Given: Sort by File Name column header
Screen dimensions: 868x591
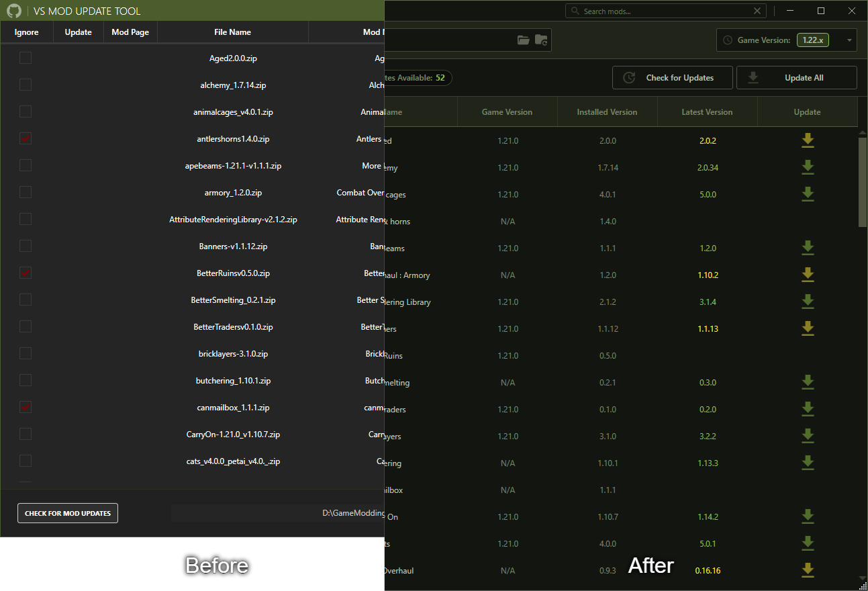Looking at the screenshot, I should (233, 32).
